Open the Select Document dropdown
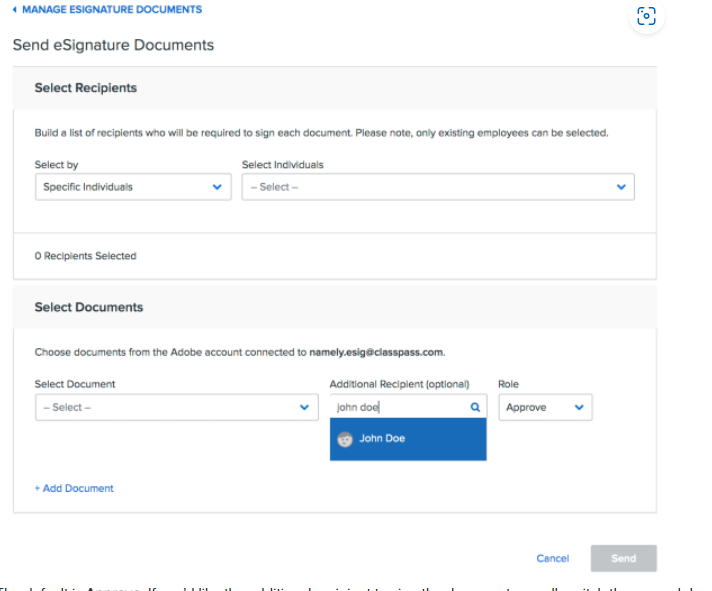Image resolution: width=712 pixels, height=591 pixels. [177, 407]
